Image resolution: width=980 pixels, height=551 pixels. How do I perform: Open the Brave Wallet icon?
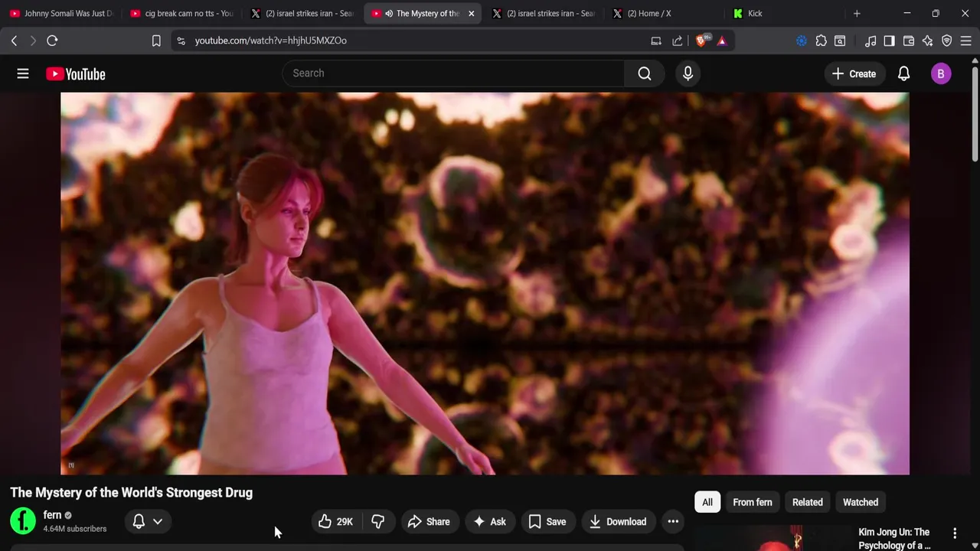click(x=909, y=41)
